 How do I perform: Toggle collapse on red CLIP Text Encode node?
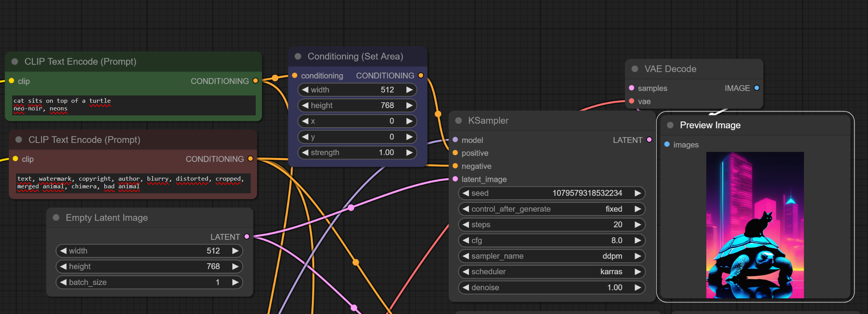tap(19, 140)
